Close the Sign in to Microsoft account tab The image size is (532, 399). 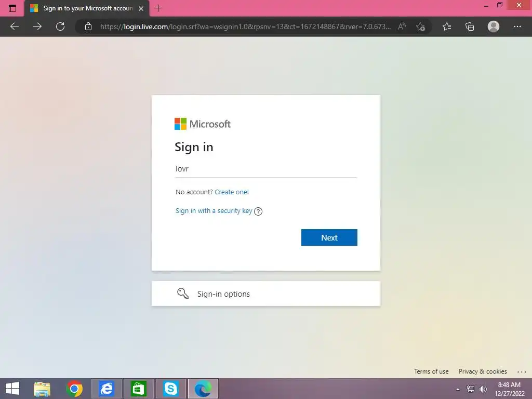141,8
